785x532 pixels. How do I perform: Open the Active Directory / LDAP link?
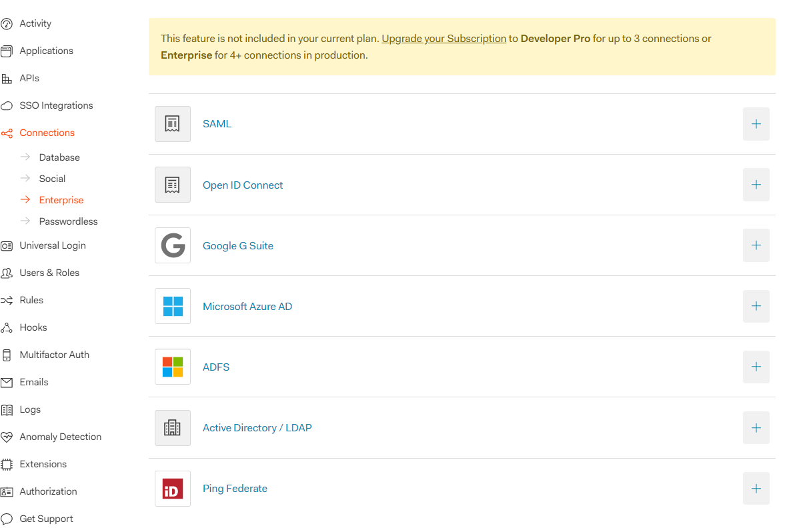(x=257, y=428)
